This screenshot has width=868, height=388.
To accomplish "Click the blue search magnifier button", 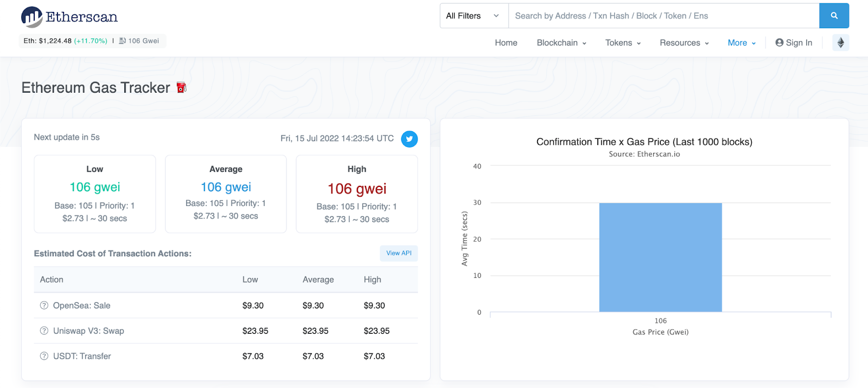I will (834, 16).
